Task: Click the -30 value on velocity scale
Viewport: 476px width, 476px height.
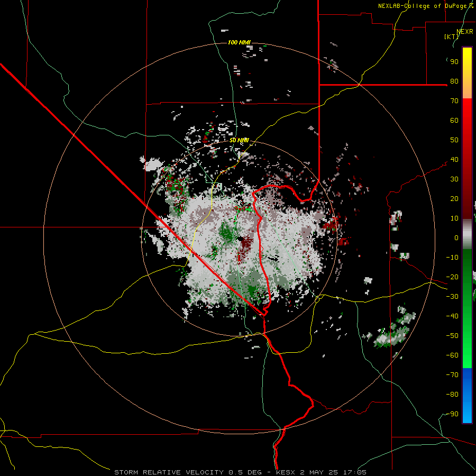Action: [x=452, y=297]
